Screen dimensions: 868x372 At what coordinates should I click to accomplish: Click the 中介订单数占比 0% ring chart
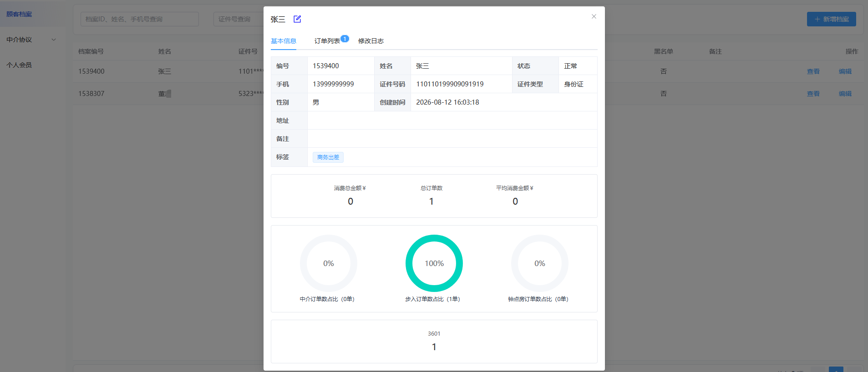point(329,263)
